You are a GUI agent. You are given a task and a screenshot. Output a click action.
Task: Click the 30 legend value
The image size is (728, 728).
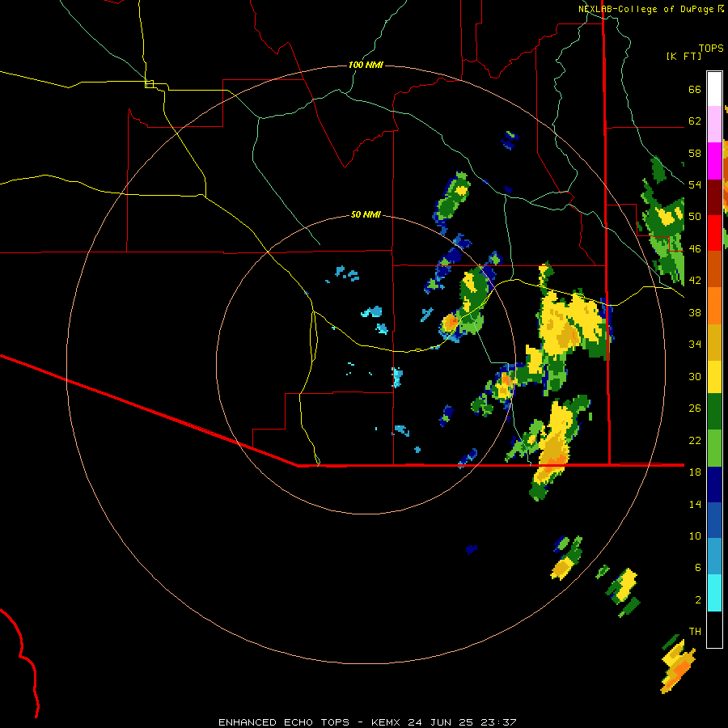pos(695,376)
